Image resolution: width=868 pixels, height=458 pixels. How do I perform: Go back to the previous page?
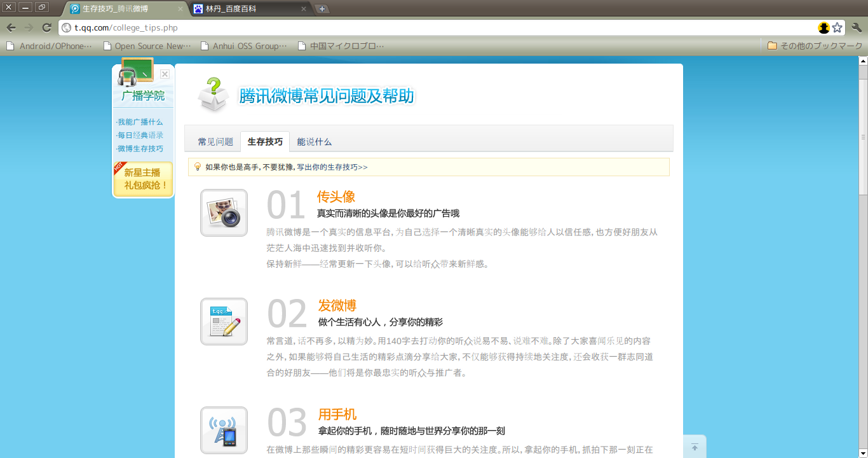pyautogui.click(x=11, y=27)
